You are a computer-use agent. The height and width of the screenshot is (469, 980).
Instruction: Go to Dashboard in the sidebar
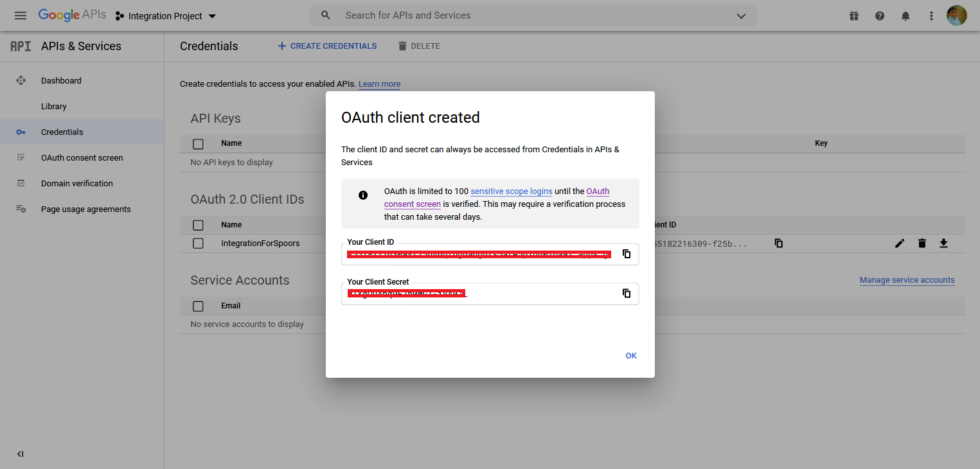click(x=61, y=81)
